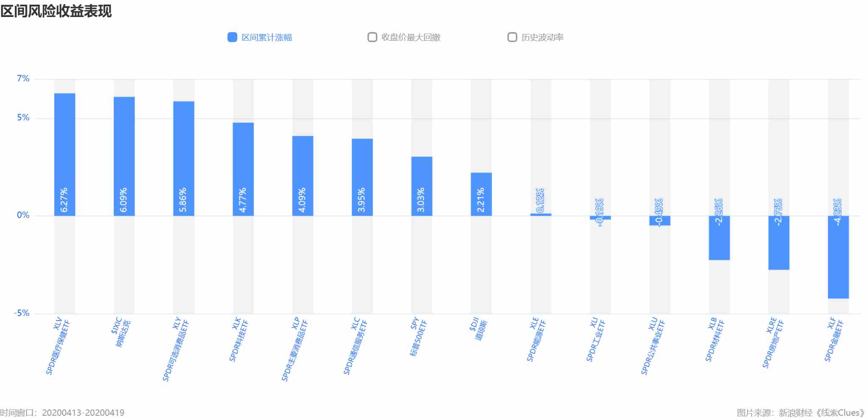Enable the 收盘价最大回撤 legend checkbox
Screen dimensions: 868x420
(372, 37)
